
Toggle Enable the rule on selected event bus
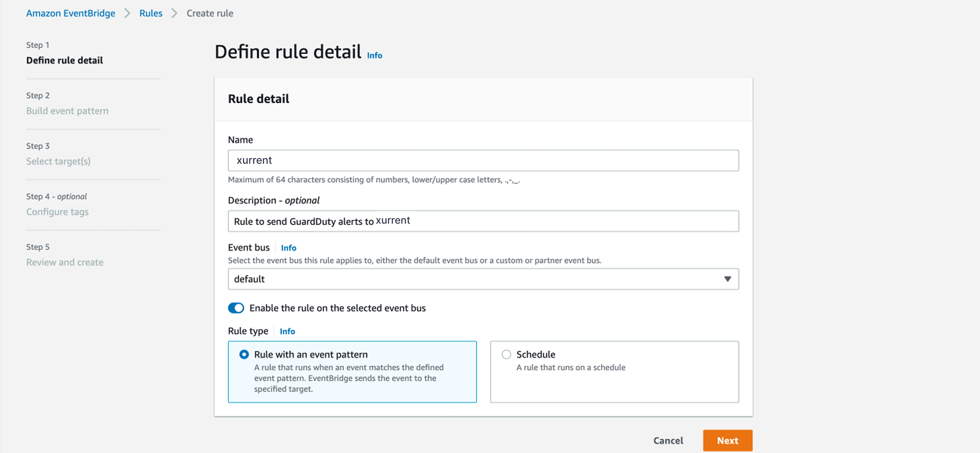coord(236,308)
